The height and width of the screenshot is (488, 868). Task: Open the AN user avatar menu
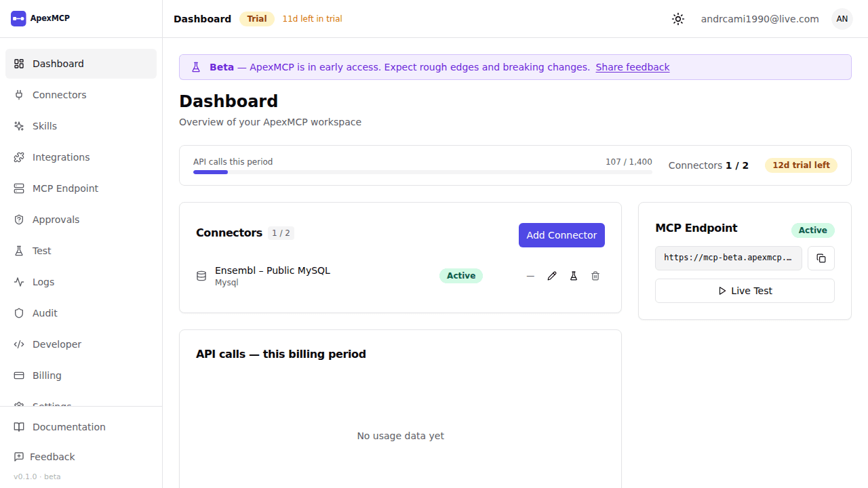[842, 19]
